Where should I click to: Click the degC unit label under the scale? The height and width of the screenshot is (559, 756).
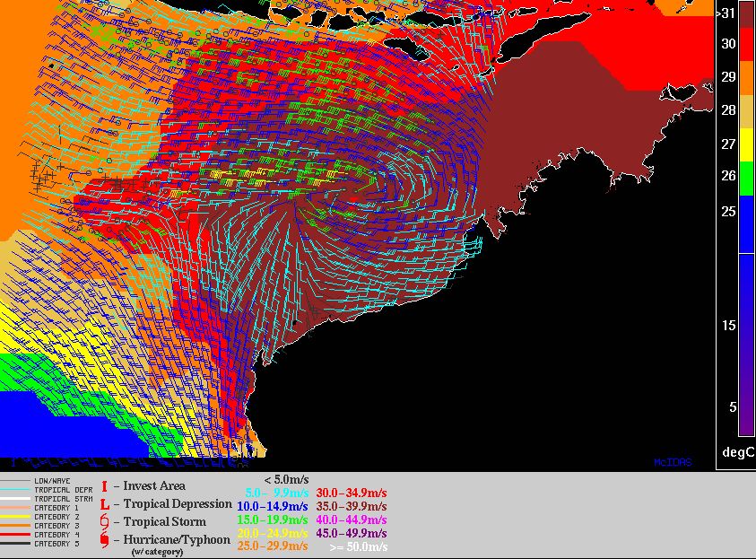pyautogui.click(x=736, y=450)
